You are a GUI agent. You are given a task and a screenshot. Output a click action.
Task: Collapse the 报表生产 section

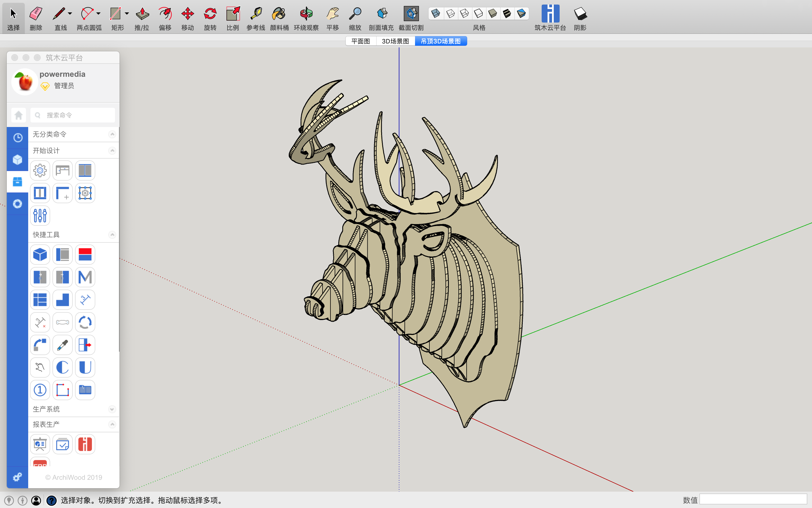click(x=112, y=425)
